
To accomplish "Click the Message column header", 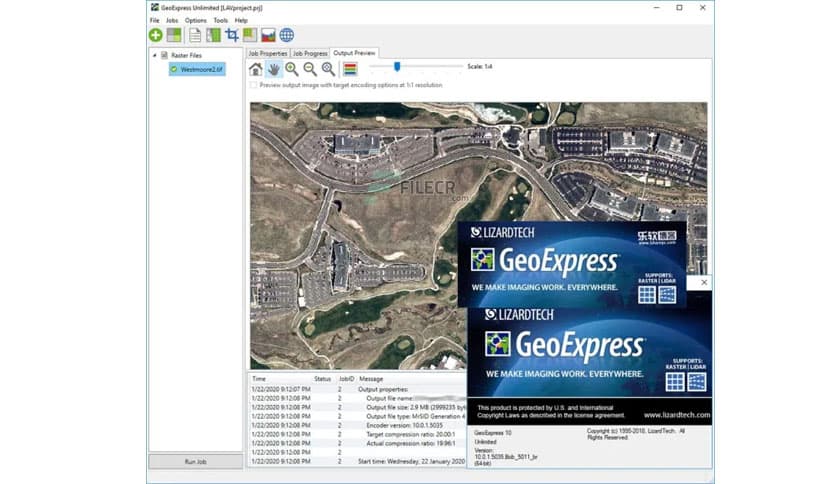I will pos(371,378).
